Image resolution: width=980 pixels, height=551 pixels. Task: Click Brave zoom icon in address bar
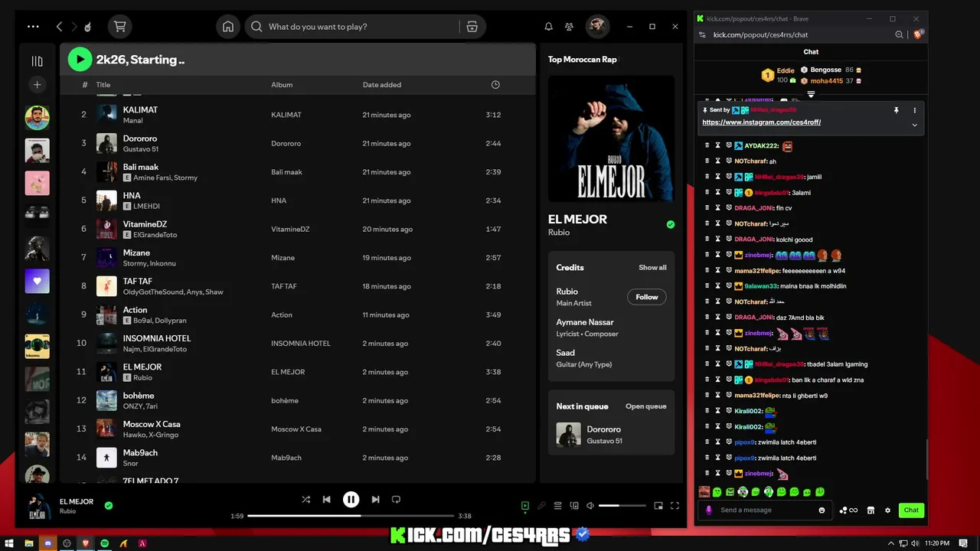(x=899, y=34)
